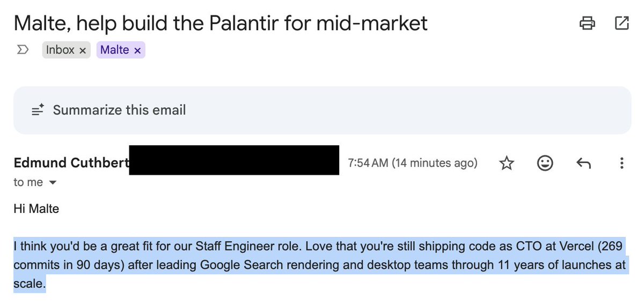The image size is (644, 305).
Task: Click the email subject line
Action: coord(221,23)
